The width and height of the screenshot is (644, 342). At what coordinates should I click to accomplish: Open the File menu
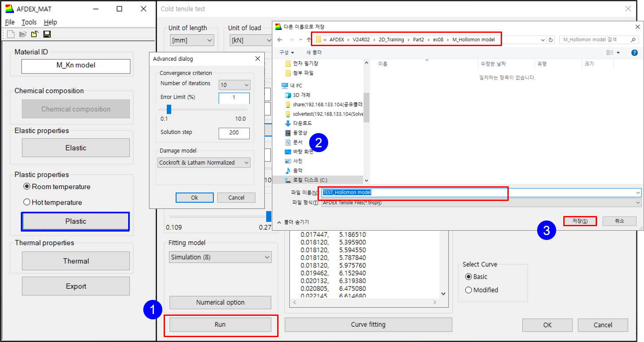click(10, 22)
